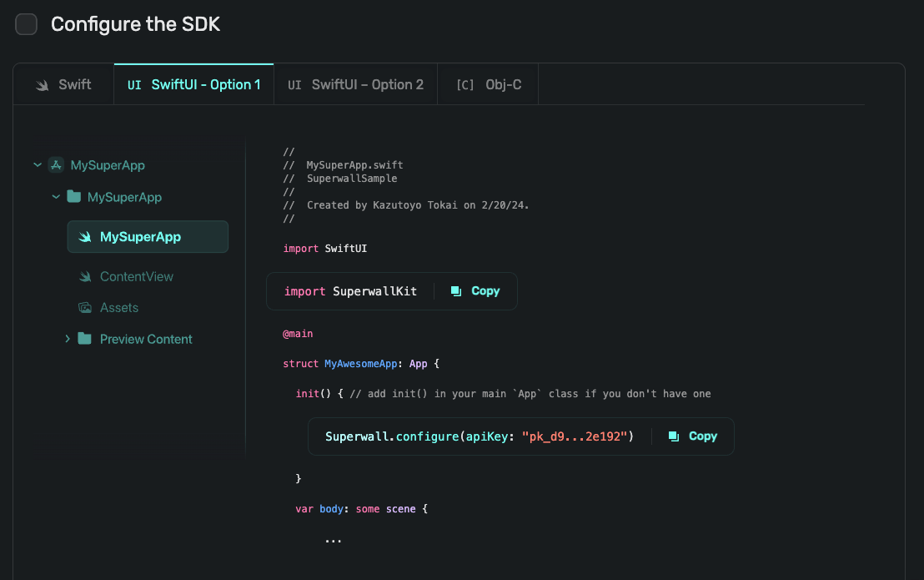
Task: Switch to the Obj-C tab
Action: click(x=488, y=84)
